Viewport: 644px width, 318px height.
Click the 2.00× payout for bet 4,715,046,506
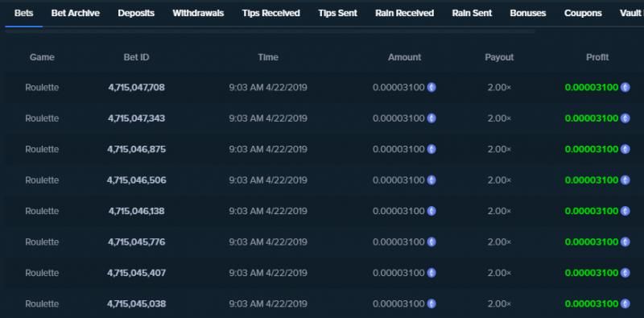pos(499,180)
